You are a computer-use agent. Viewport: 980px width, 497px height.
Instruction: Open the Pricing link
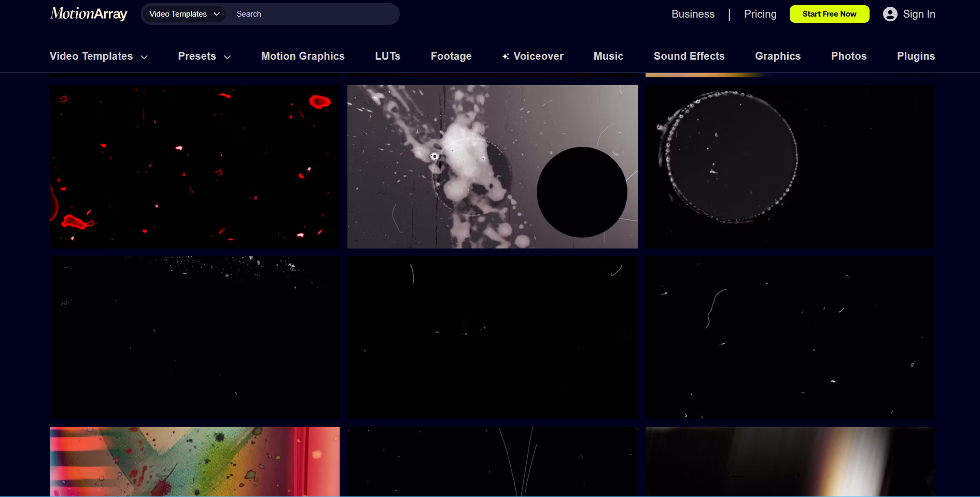[760, 14]
